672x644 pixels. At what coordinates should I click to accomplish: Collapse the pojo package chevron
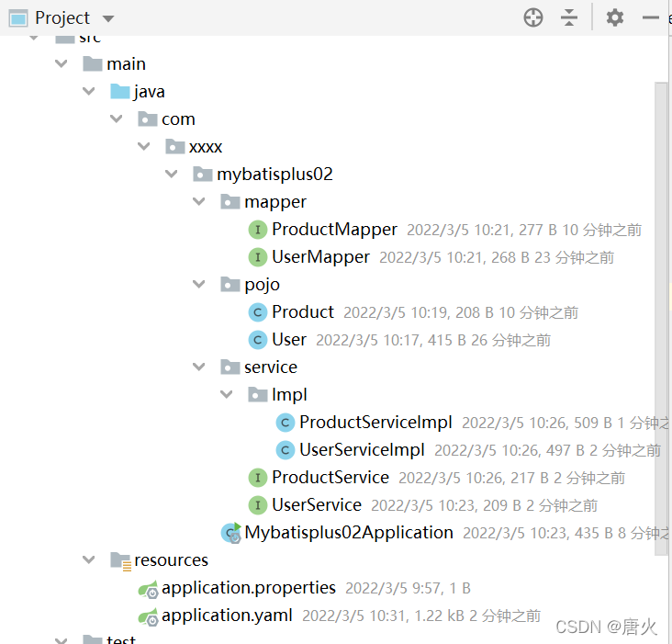point(199,284)
